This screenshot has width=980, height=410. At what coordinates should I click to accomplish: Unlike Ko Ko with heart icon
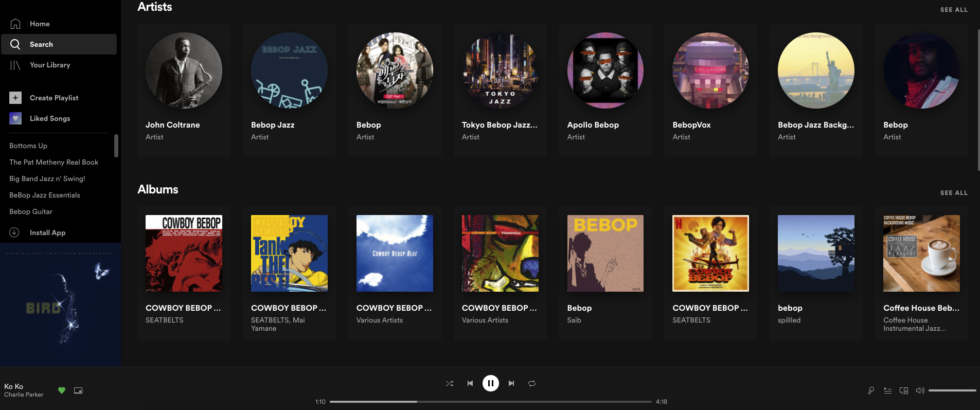point(62,390)
